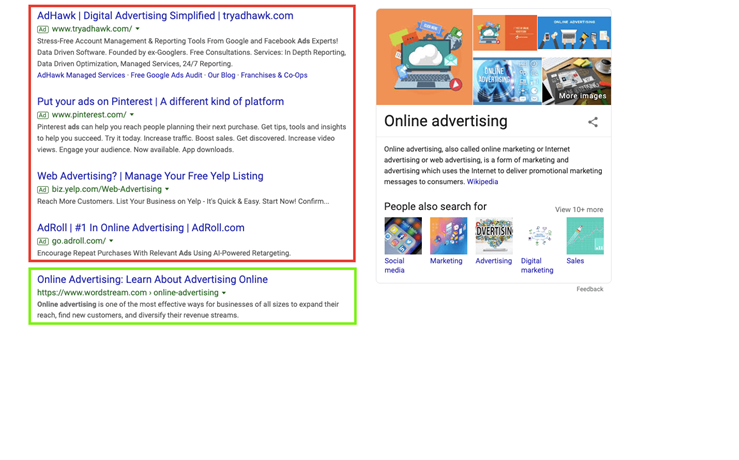Click More images thumbnail
This screenshot has height=460, width=739.
(577, 81)
